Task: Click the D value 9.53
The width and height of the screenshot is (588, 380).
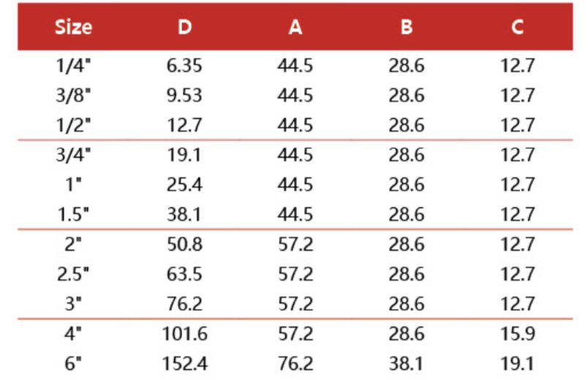Action: (184, 96)
